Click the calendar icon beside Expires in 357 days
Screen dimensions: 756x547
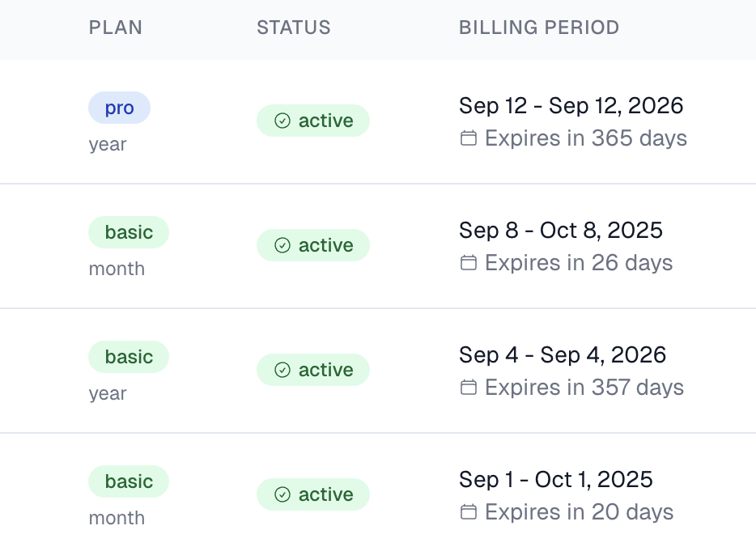point(468,388)
